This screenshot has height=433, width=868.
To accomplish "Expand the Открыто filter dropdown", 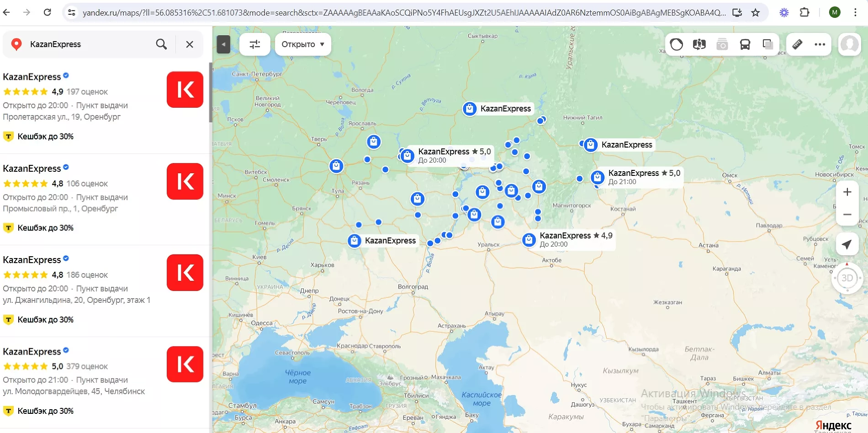I will coord(302,44).
